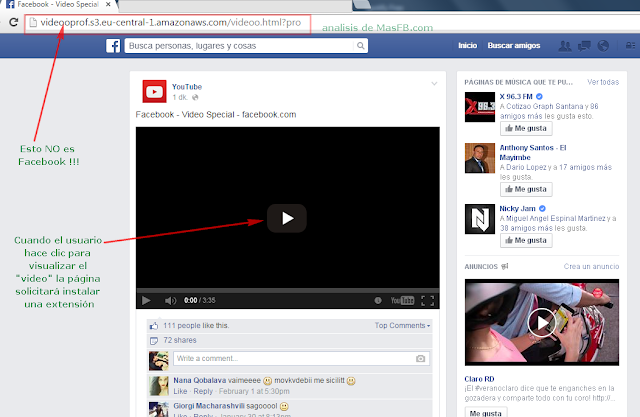Click 111 people like this text
The image size is (640, 417).
click(196, 326)
